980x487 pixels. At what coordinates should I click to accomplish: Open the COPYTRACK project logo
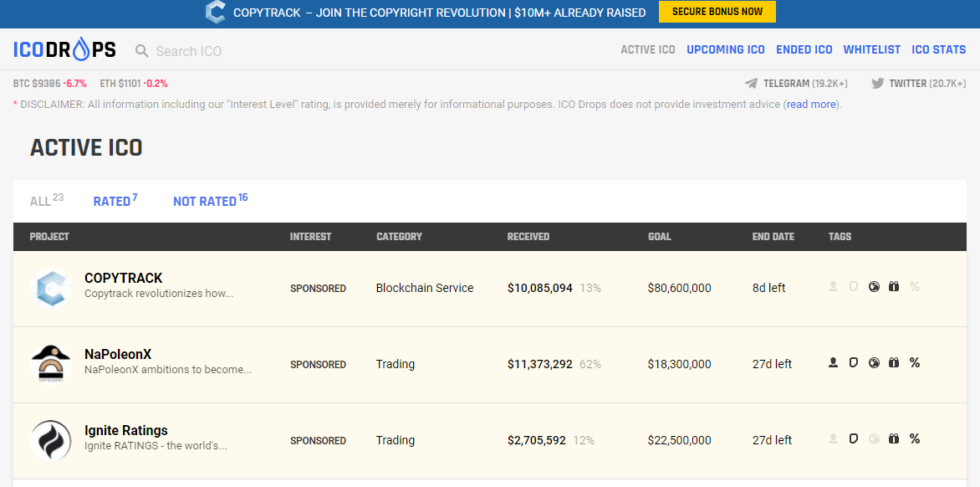tap(51, 288)
